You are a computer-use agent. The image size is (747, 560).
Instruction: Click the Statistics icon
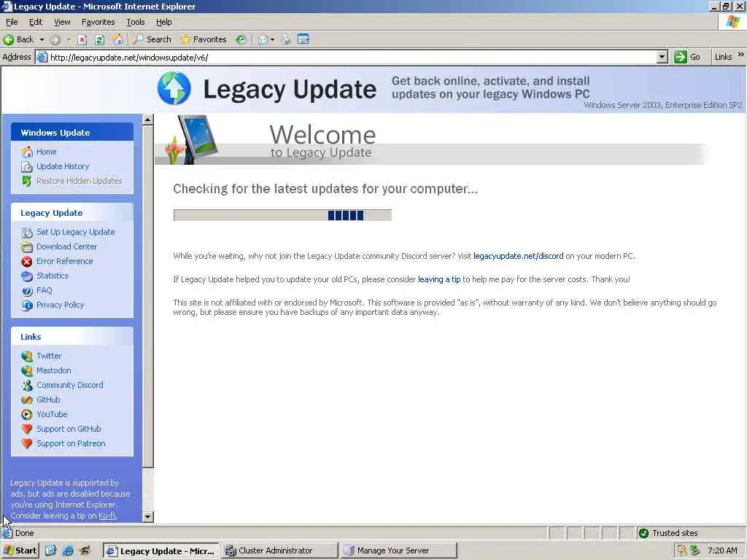click(27, 276)
